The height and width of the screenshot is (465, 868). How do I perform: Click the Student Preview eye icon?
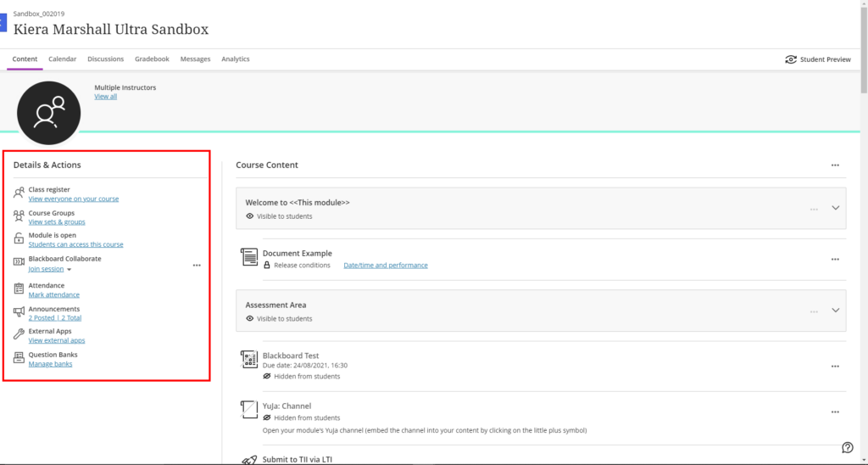[x=791, y=59]
